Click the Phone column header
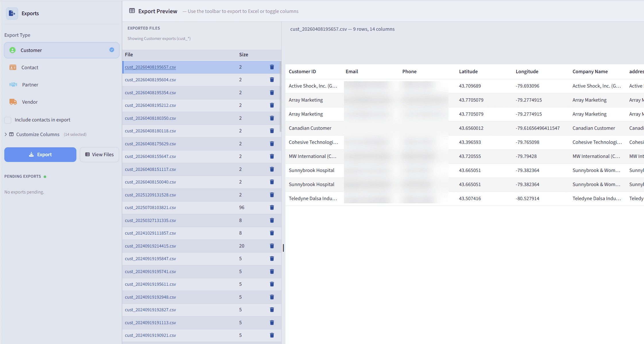The image size is (644, 344). (x=409, y=71)
